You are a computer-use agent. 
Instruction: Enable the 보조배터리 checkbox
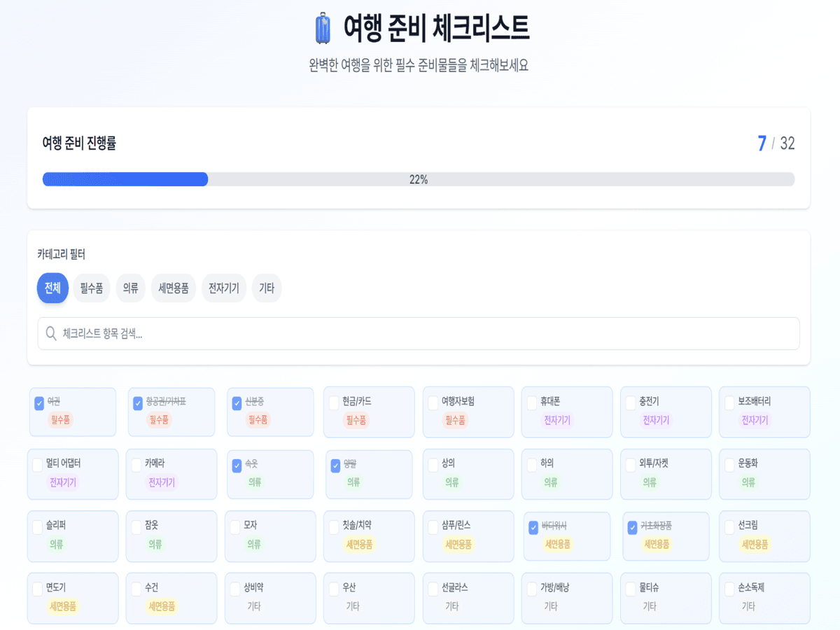(x=729, y=402)
